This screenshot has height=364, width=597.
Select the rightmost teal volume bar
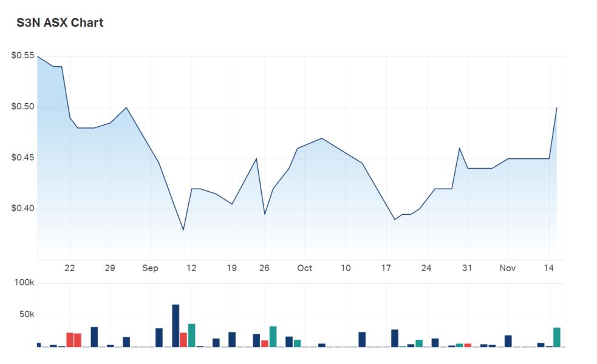[556, 337]
